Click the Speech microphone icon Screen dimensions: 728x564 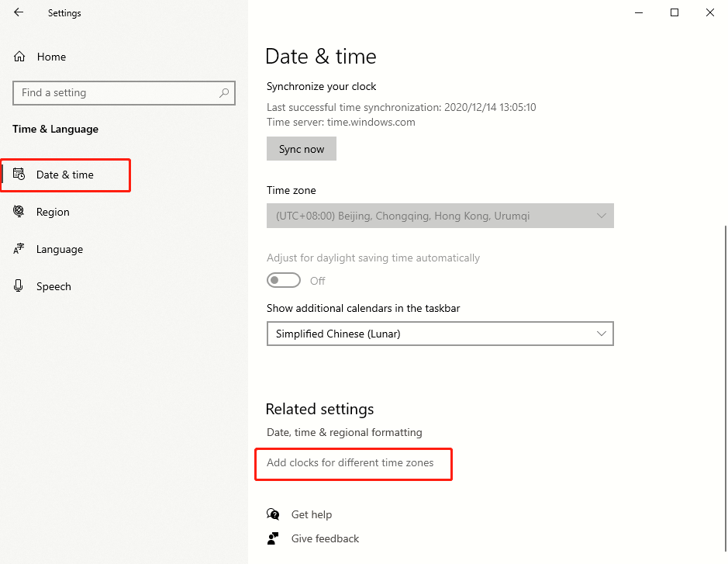point(19,285)
